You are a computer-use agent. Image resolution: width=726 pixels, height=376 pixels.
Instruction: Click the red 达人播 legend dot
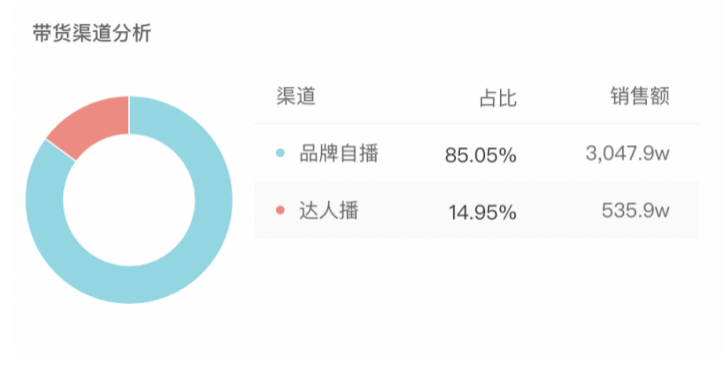point(280,210)
